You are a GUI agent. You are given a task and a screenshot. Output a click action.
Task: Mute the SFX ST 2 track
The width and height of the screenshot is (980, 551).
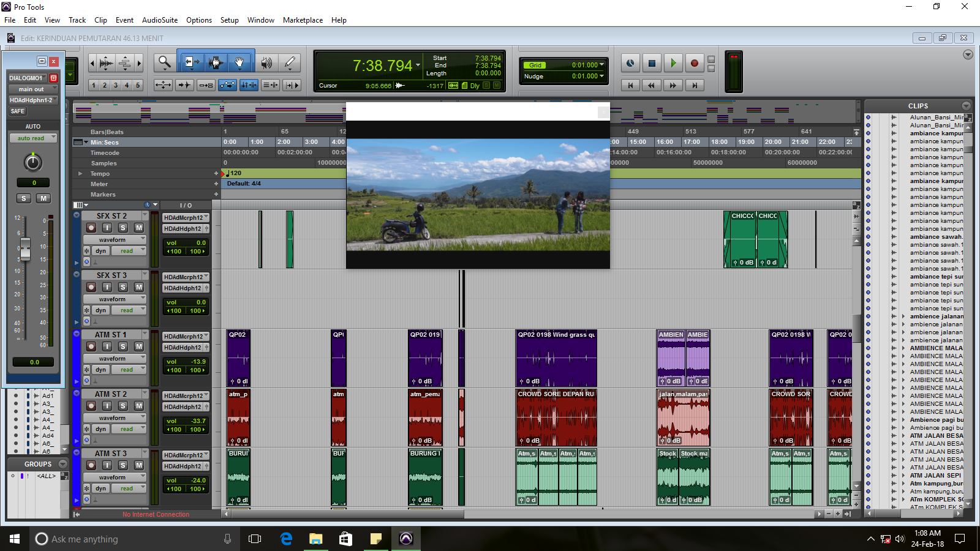click(139, 228)
